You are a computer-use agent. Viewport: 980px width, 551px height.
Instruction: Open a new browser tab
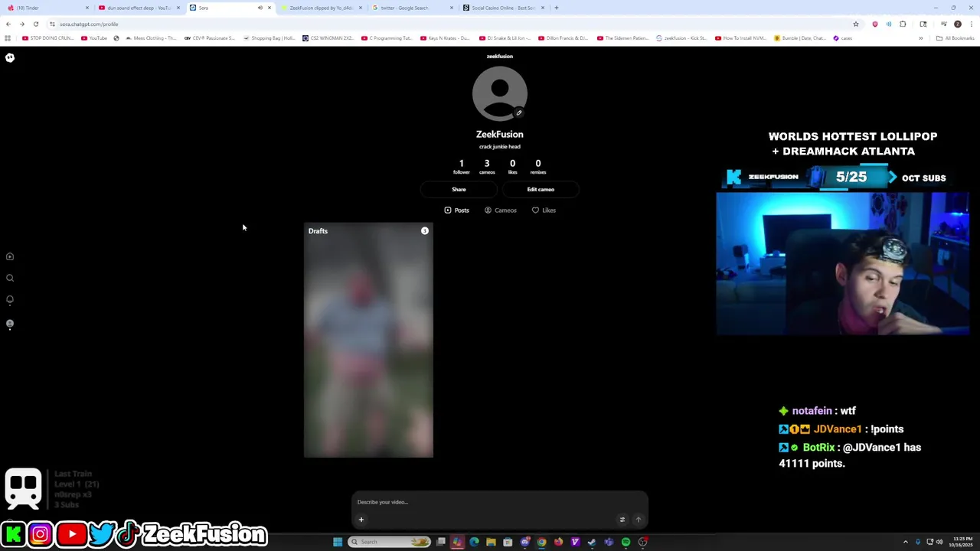pos(557,8)
